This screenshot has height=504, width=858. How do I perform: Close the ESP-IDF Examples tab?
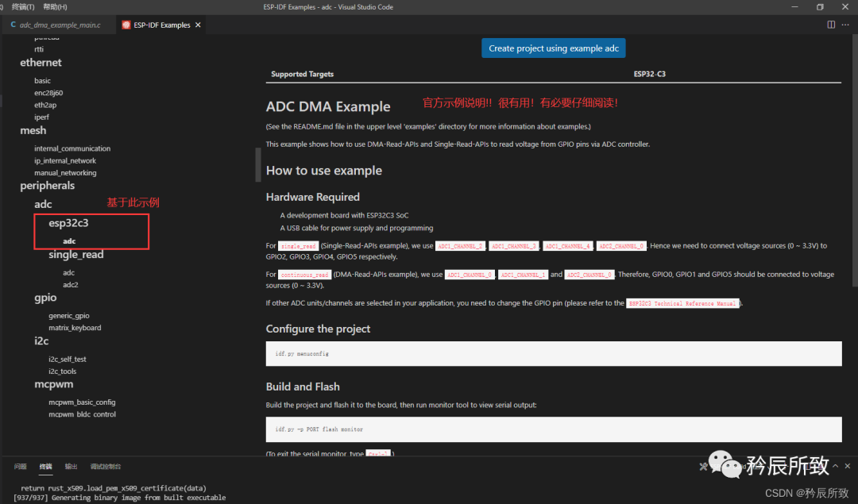point(198,25)
